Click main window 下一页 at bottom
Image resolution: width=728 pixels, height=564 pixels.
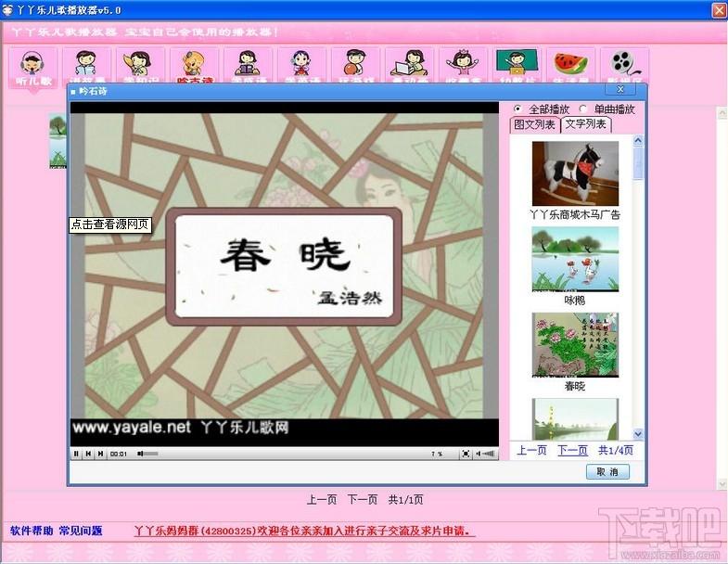click(x=362, y=500)
